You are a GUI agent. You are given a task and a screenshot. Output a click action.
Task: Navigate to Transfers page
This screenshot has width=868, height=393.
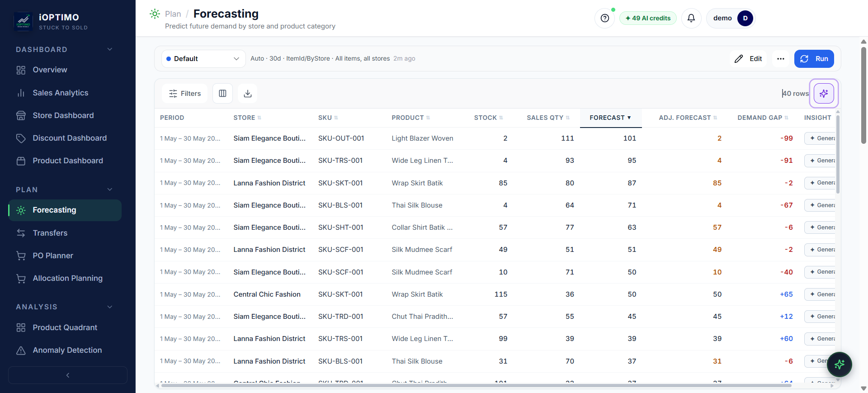point(65,233)
